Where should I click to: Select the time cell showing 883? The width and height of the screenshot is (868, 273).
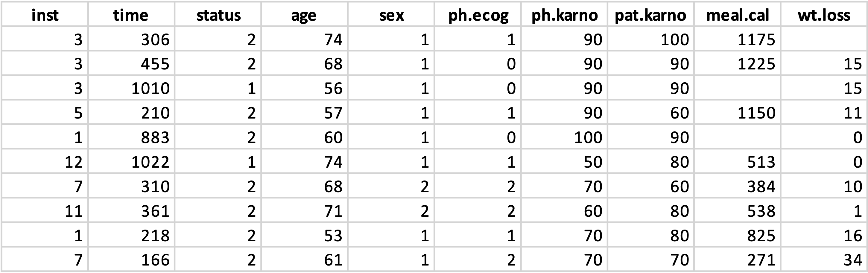pos(131,137)
